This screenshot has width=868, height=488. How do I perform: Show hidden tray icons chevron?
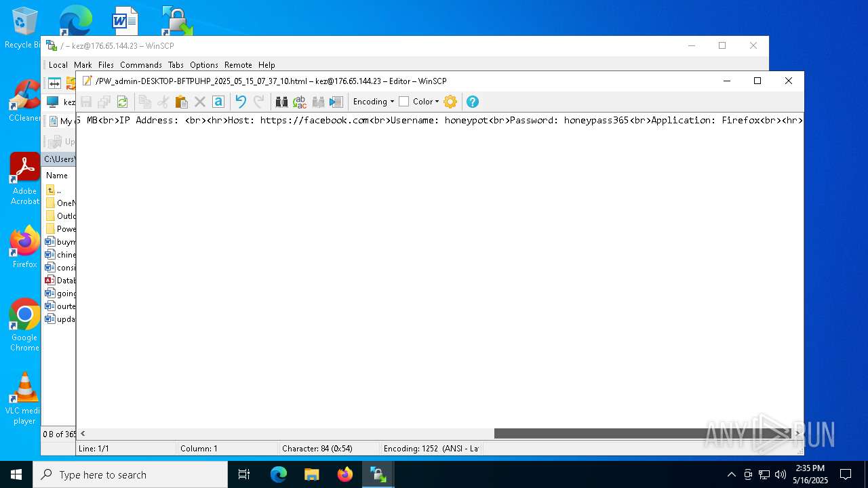(x=731, y=474)
